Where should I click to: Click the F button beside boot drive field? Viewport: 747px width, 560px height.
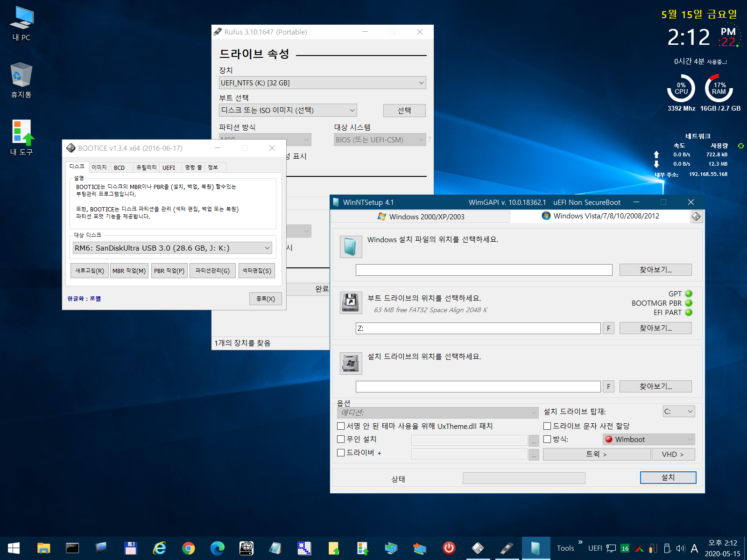[608, 328]
